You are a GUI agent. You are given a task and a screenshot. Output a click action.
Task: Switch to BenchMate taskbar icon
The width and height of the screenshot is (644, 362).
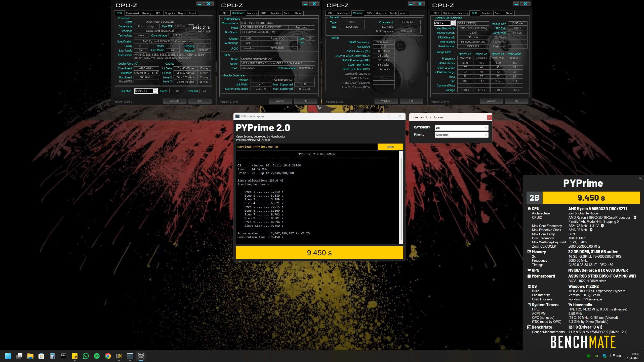[119, 356]
